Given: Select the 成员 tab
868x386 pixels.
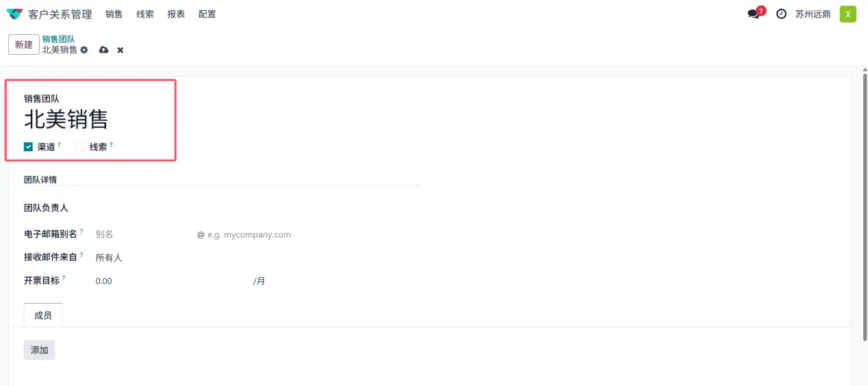Looking at the screenshot, I should pos(43,316).
